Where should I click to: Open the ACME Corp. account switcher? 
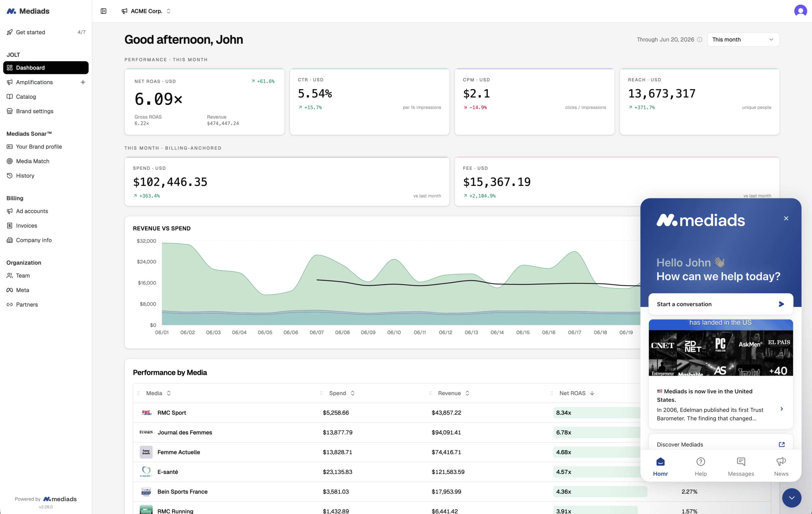pyautogui.click(x=146, y=11)
